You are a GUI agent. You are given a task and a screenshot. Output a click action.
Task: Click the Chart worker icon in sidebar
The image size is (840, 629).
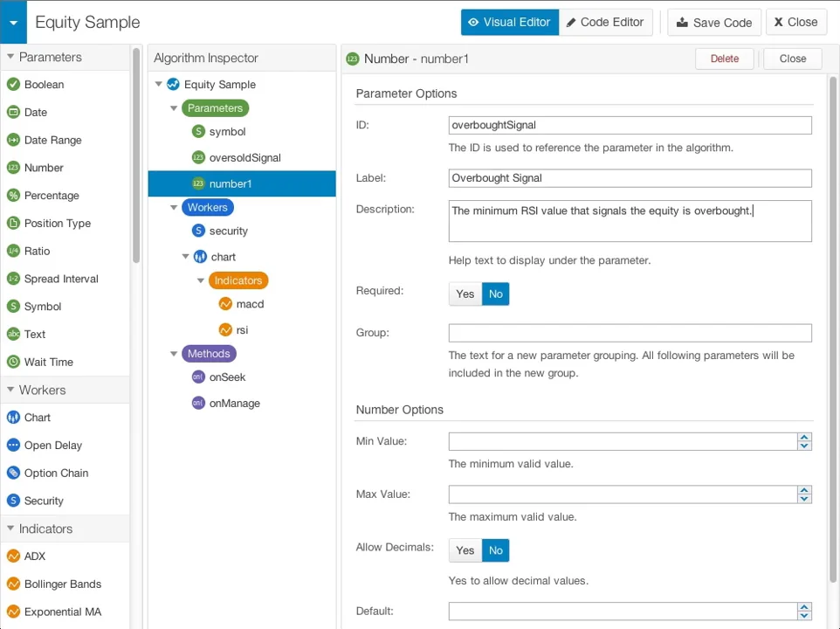tap(13, 418)
